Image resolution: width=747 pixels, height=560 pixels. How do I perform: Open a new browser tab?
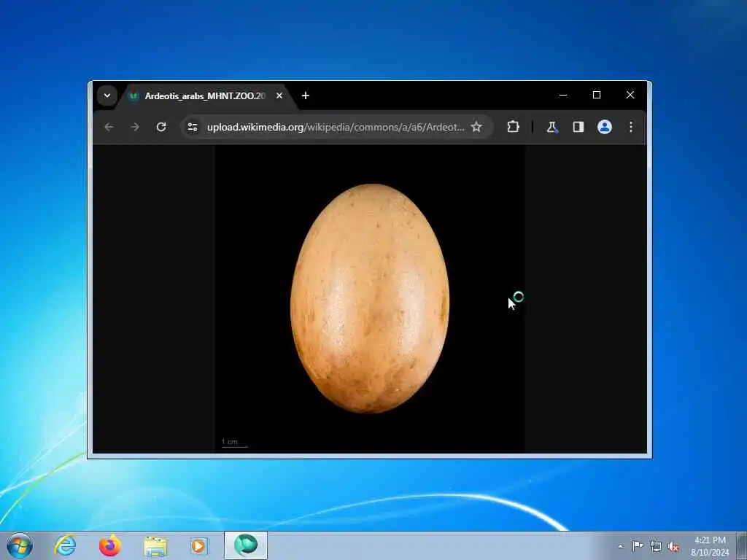[x=306, y=96]
